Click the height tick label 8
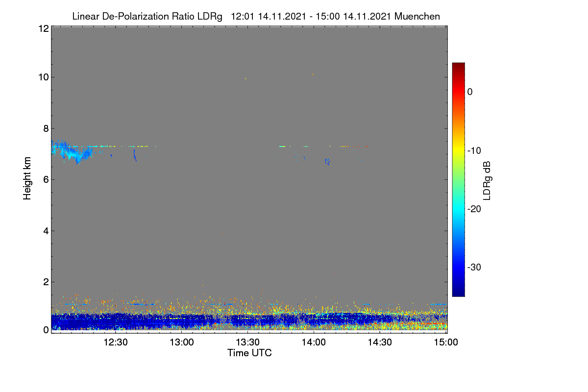Screen dimensions: 588x392 tap(45, 128)
